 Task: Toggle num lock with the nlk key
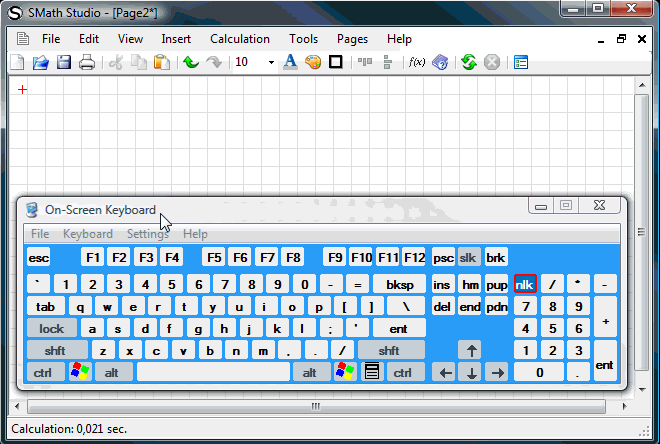tap(525, 284)
